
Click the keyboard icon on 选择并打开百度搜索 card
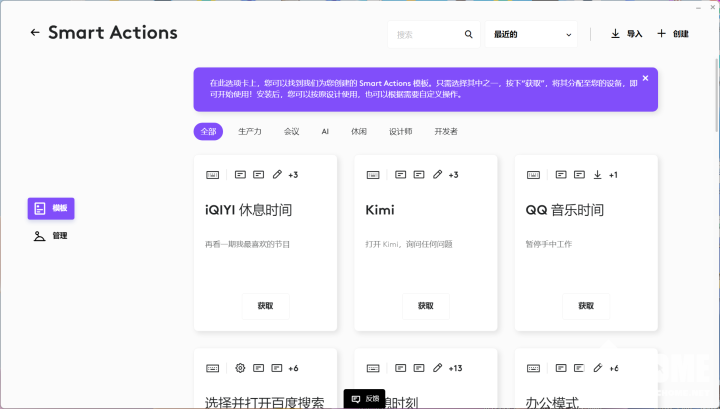(213, 368)
